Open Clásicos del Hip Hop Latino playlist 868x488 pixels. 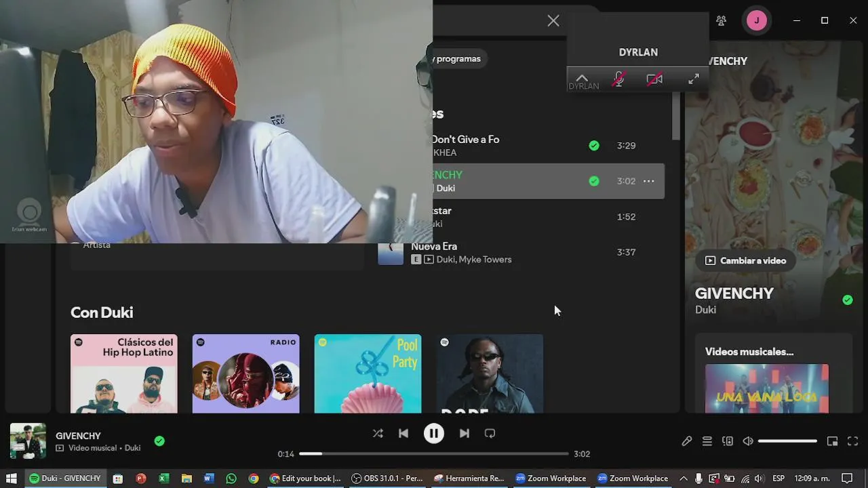tap(124, 373)
